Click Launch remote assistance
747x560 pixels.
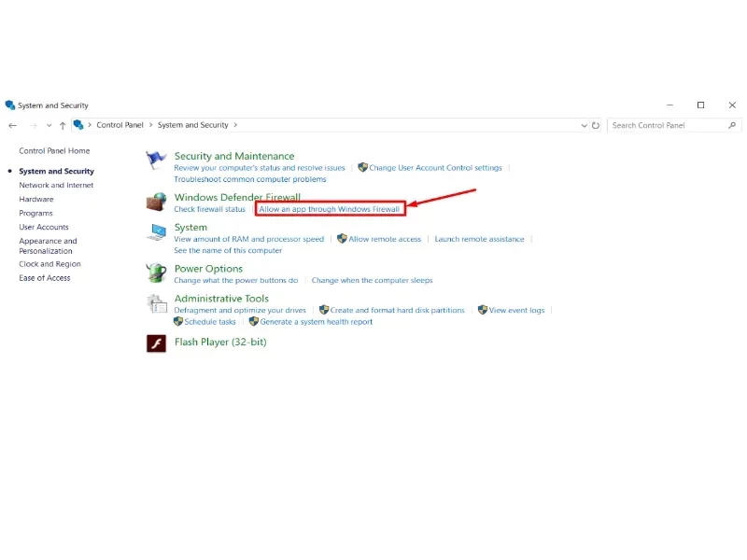[x=479, y=239]
